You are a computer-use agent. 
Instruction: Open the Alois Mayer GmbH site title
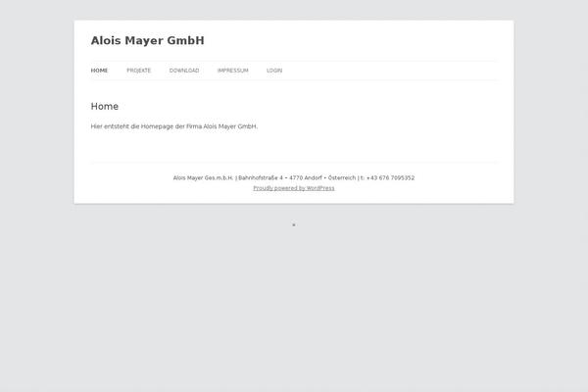click(147, 40)
